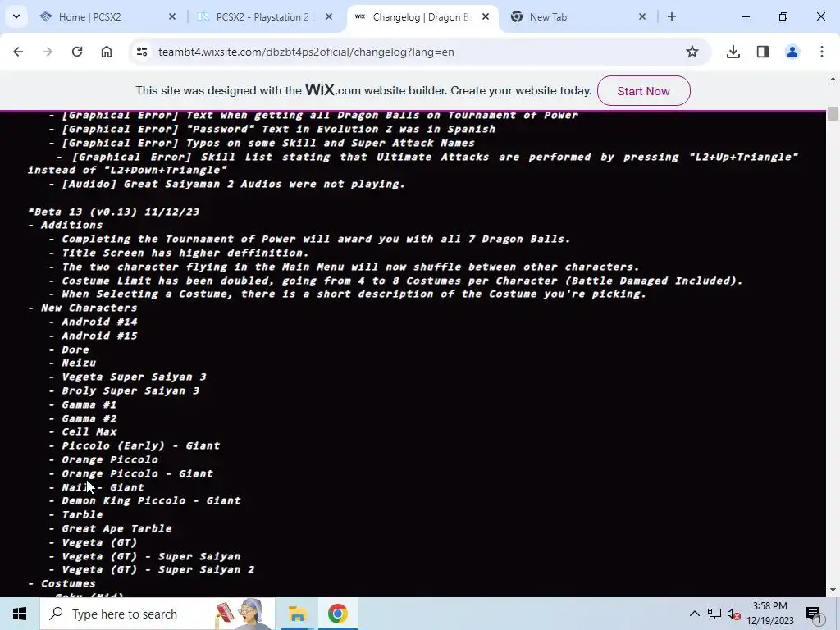Click the "Cell Max" entry
Viewport: 840px width, 630px height.
pyautogui.click(x=89, y=431)
